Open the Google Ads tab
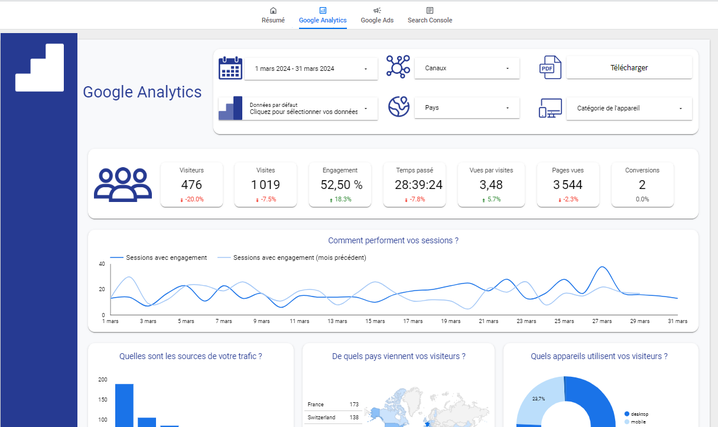Image resolution: width=718 pixels, height=427 pixels. [x=377, y=15]
